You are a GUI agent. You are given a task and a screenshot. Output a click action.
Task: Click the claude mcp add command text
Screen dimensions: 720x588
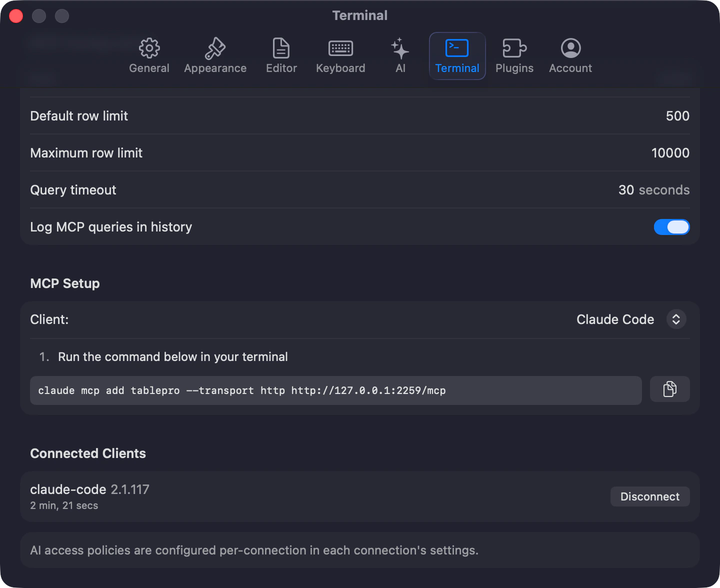[241, 390]
